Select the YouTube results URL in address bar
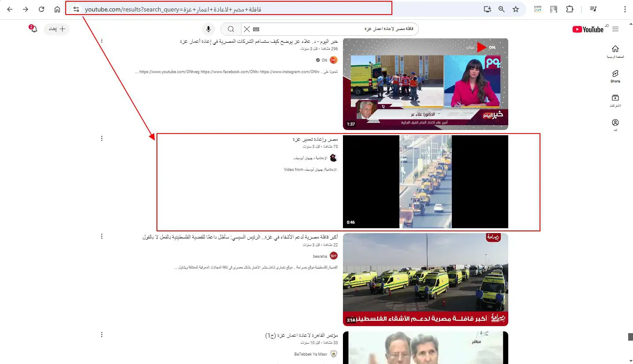633x364 pixels. tap(173, 9)
